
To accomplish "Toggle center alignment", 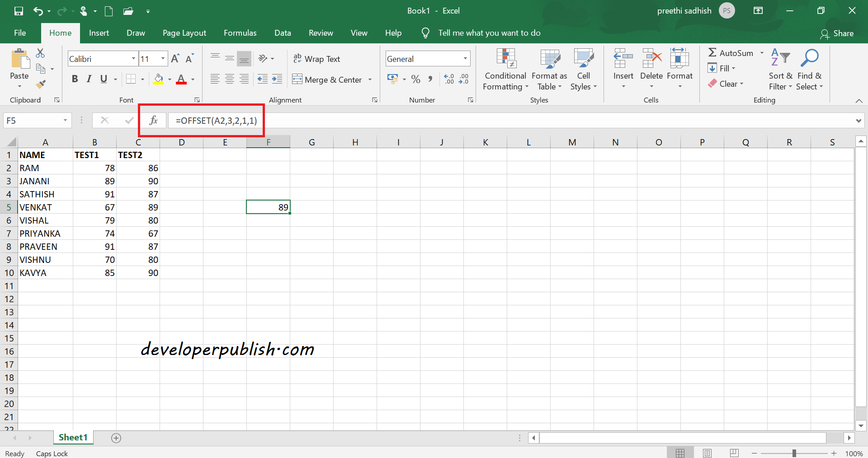I will pos(229,79).
